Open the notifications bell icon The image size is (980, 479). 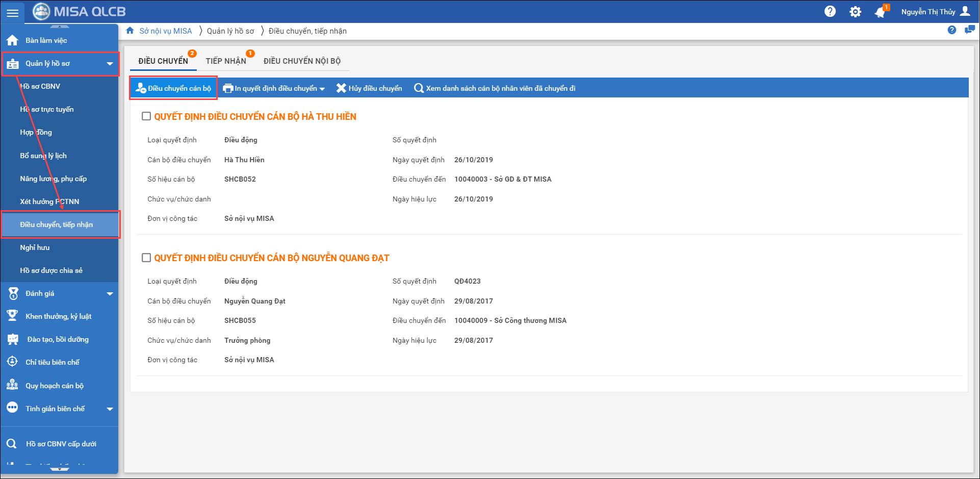pyautogui.click(x=880, y=12)
